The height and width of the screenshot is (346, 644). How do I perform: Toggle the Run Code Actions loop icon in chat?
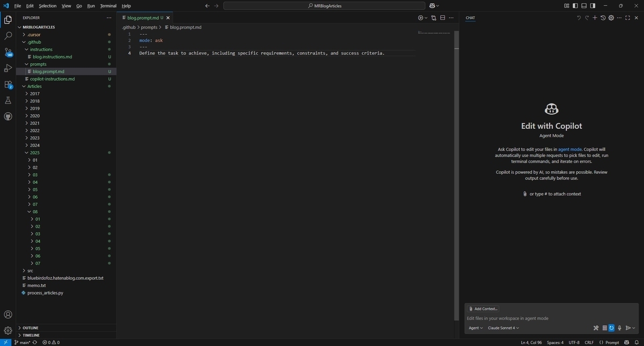[611, 328]
